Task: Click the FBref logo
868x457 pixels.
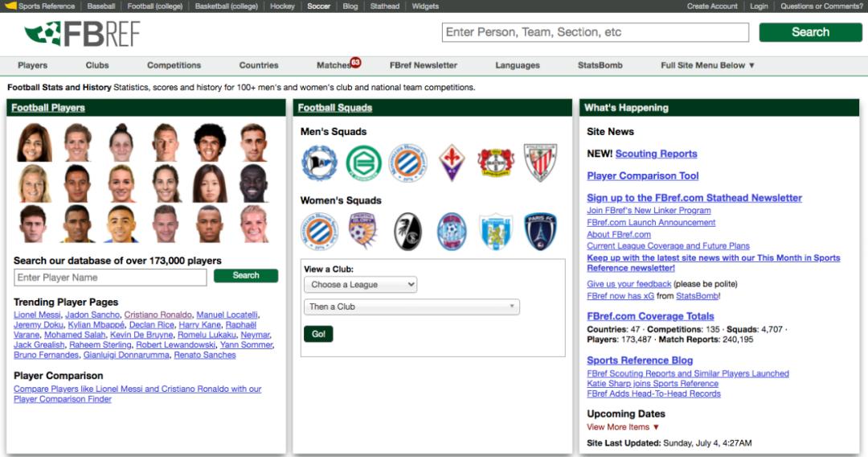Action: (82, 33)
